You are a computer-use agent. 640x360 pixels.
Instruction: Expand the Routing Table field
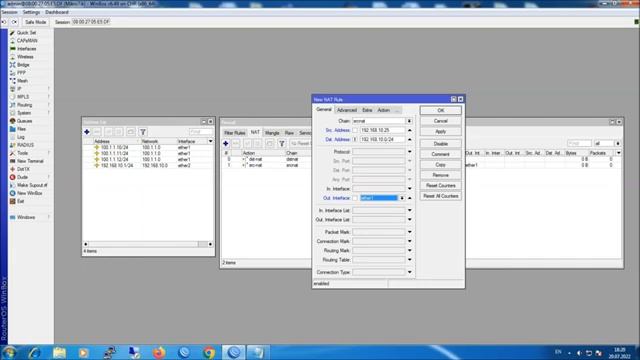pyautogui.click(x=409, y=260)
